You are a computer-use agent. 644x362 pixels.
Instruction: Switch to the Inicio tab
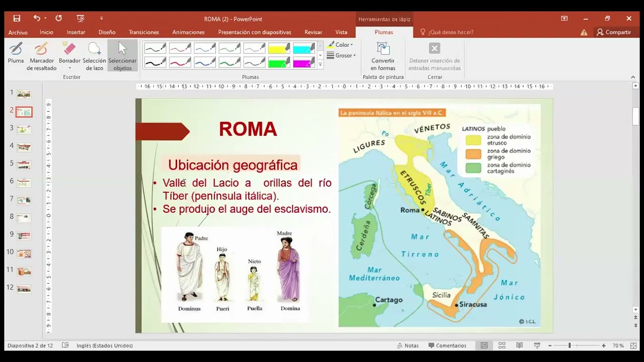pyautogui.click(x=46, y=32)
